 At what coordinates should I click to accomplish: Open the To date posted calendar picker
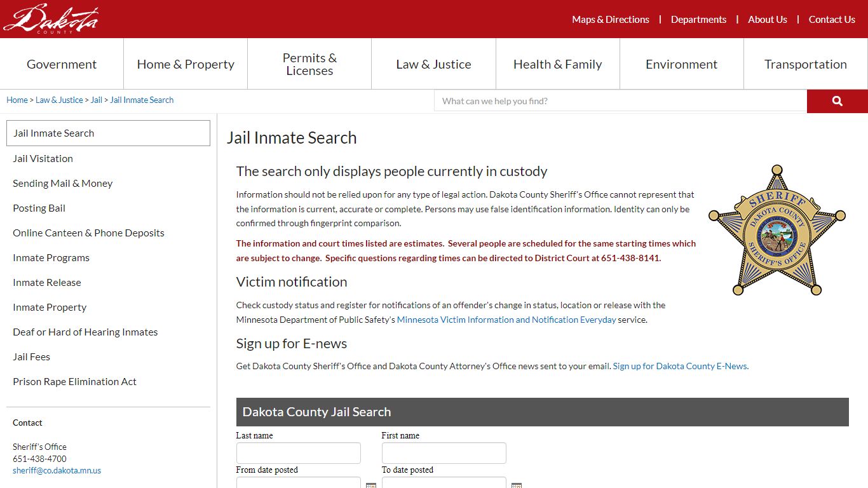517,485
